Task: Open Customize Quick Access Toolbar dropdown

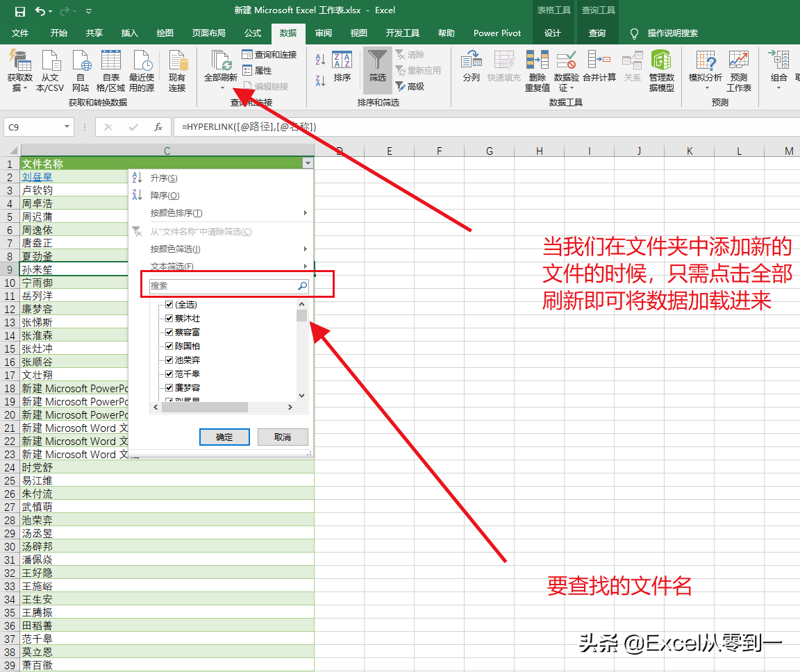Action: click(88, 11)
